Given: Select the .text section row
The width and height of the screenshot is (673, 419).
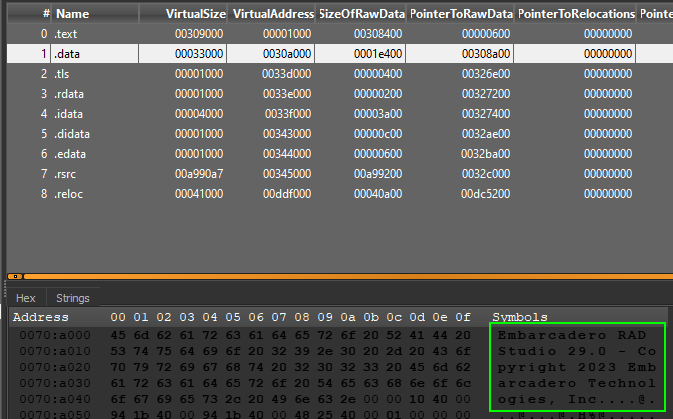Looking at the screenshot, I should tap(340, 33).
